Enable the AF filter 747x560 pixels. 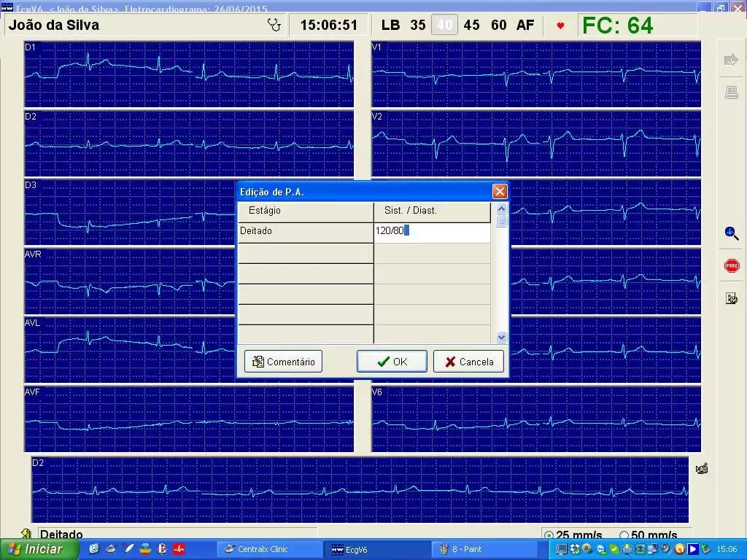[525, 25]
